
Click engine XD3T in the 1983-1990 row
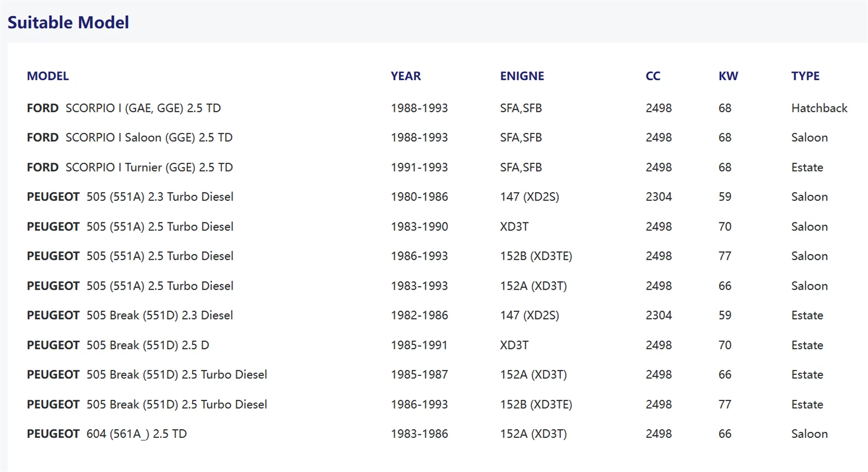point(514,227)
